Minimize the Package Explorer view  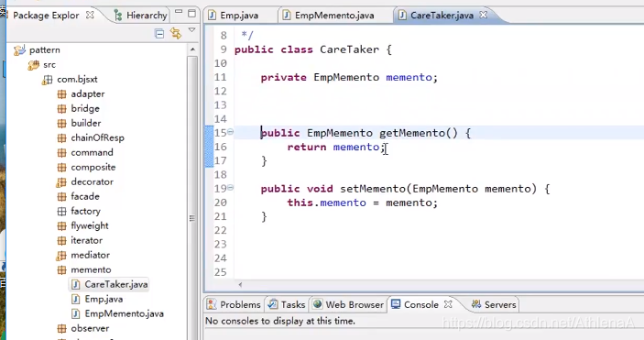(179, 12)
